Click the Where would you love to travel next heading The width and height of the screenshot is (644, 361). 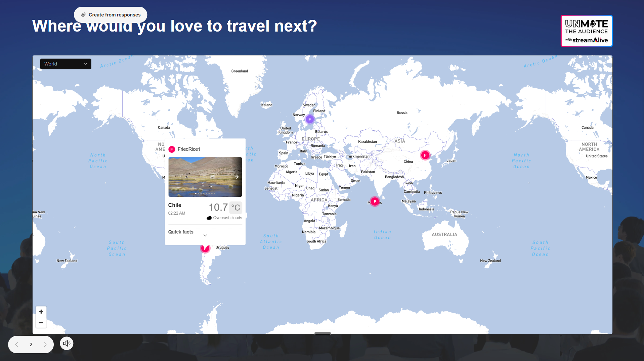(174, 26)
